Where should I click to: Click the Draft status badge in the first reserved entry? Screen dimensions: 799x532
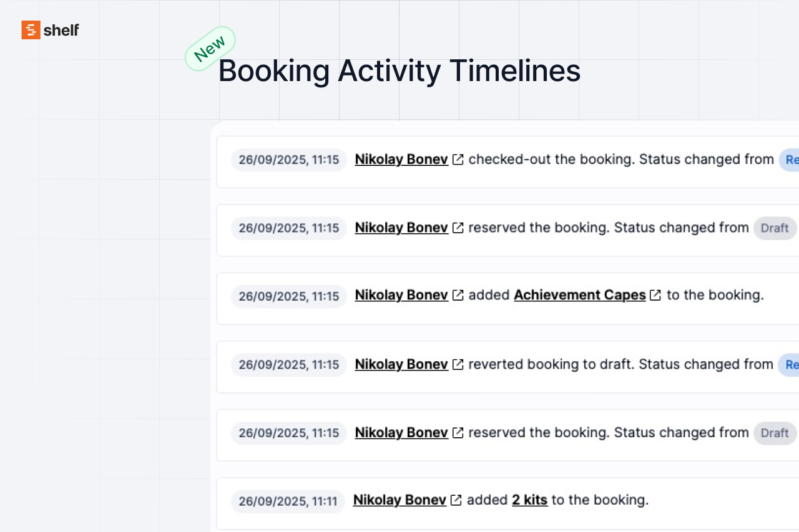coord(774,228)
